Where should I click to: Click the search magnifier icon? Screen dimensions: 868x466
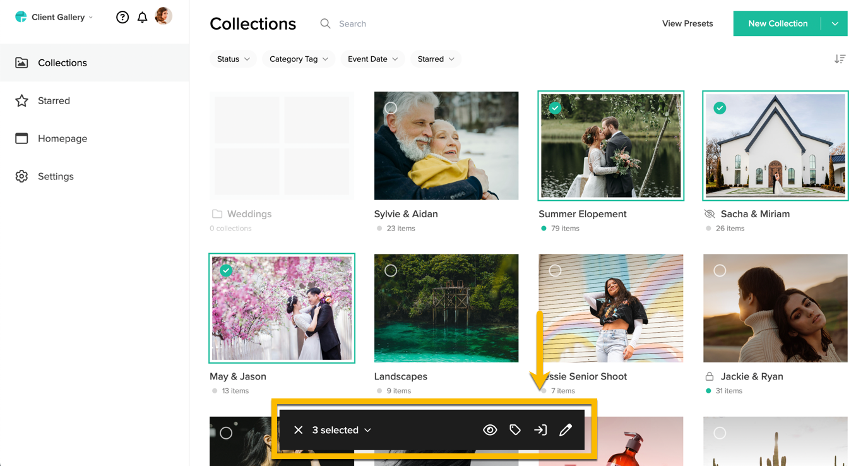coord(325,23)
